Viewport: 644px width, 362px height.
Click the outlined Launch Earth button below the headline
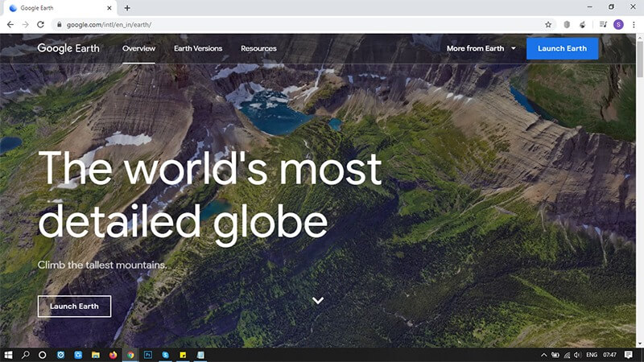coord(74,306)
